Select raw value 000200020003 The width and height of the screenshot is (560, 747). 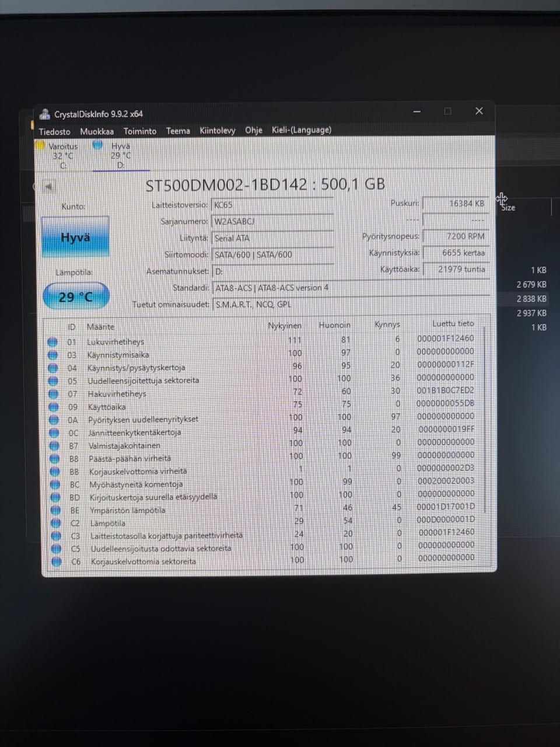click(x=446, y=481)
